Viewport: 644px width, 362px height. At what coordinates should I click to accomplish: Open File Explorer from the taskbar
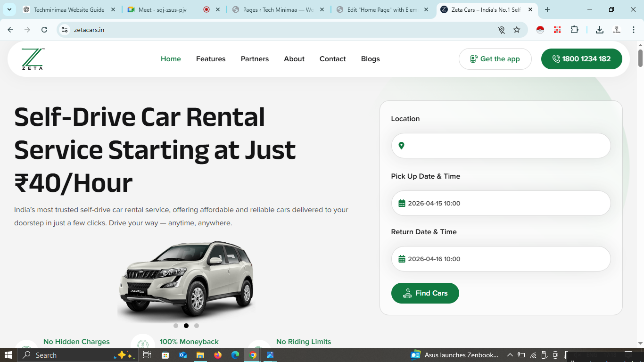(x=200, y=355)
